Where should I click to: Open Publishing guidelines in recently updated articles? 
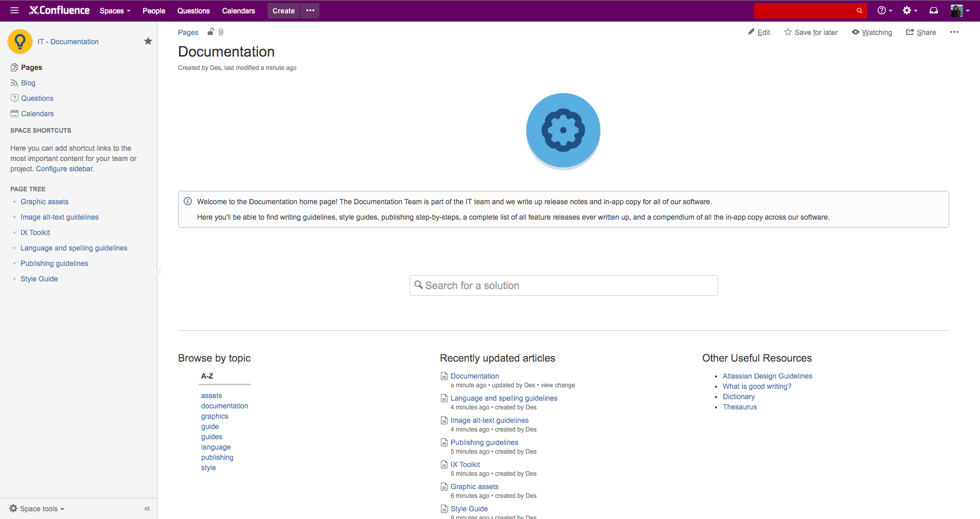pos(485,442)
